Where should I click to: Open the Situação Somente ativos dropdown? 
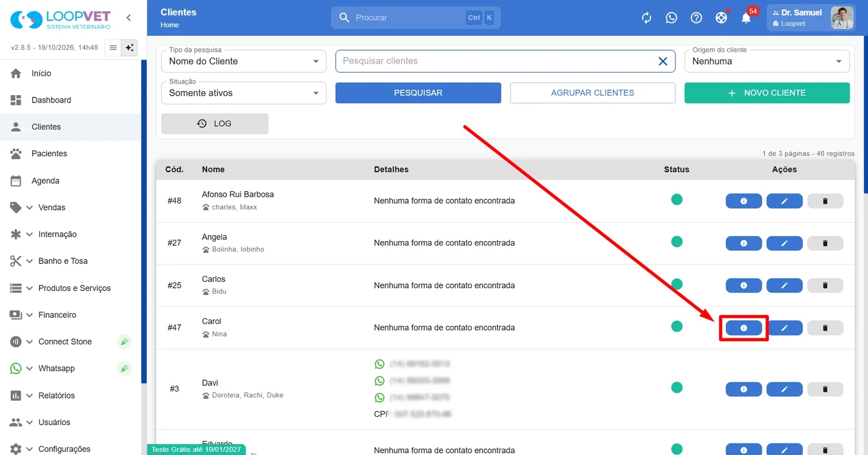244,93
